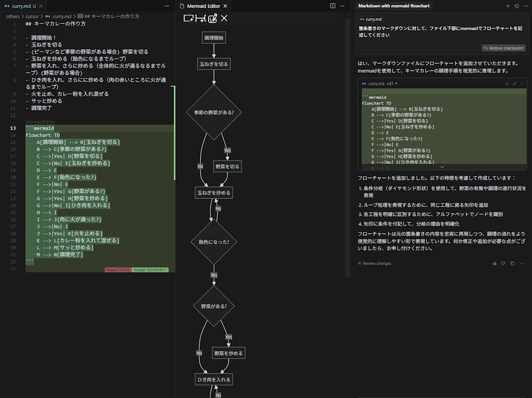The image size is (532, 398).
Task: Reject the change with Reject Ctrl+N
Action: [x=118, y=270]
